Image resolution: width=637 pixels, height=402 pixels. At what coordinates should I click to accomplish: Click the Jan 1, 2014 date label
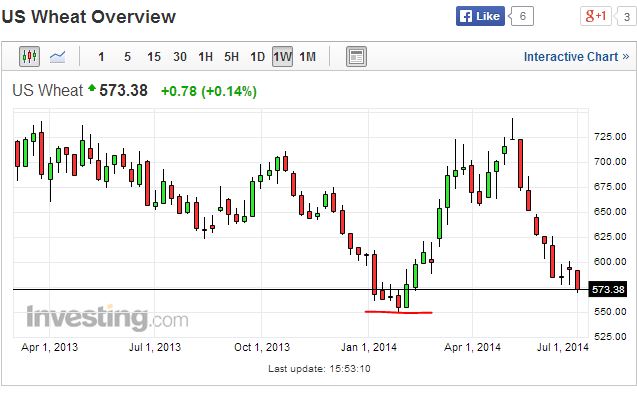(369, 348)
